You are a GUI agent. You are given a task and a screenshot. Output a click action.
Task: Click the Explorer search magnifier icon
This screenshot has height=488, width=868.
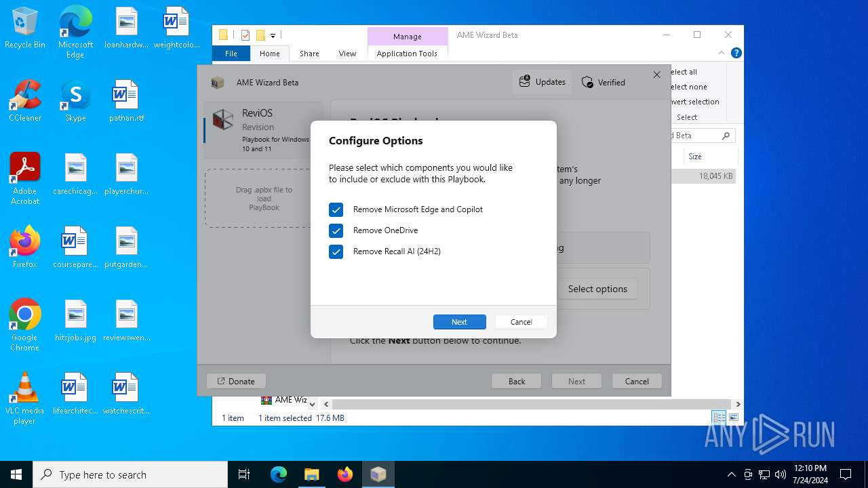point(726,136)
